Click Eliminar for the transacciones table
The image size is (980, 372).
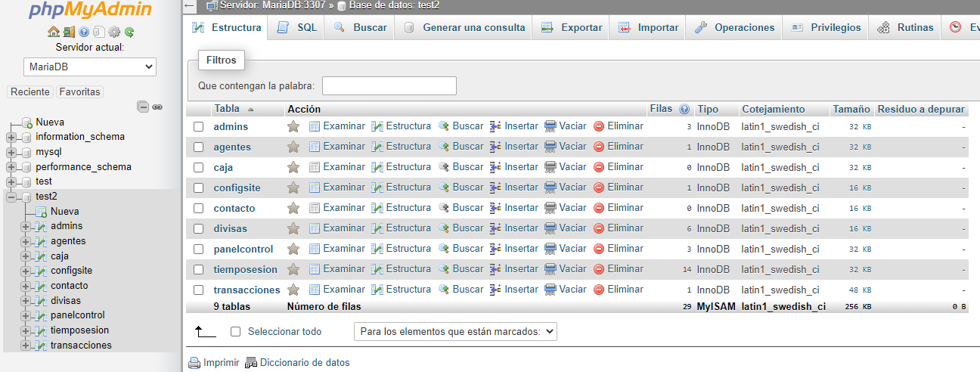point(619,290)
